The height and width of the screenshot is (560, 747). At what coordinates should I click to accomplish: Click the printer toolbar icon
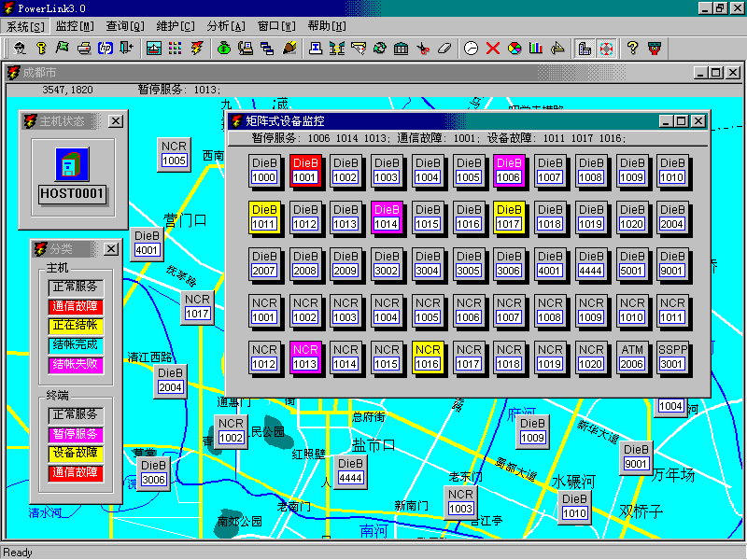84,48
